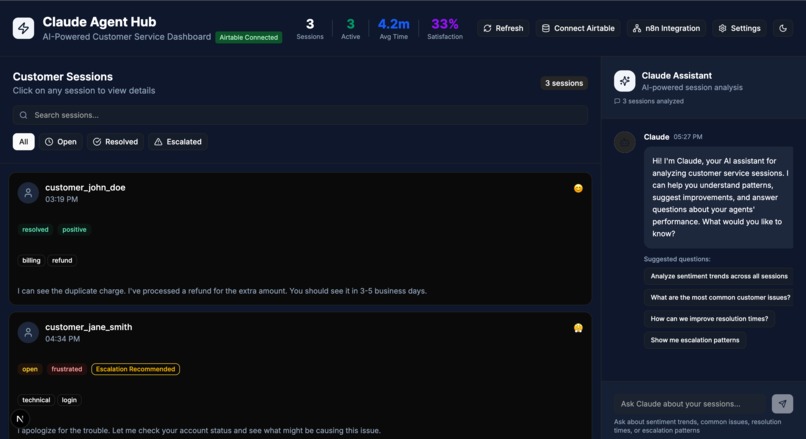
Task: Click the send message paper plane button
Action: pos(782,404)
